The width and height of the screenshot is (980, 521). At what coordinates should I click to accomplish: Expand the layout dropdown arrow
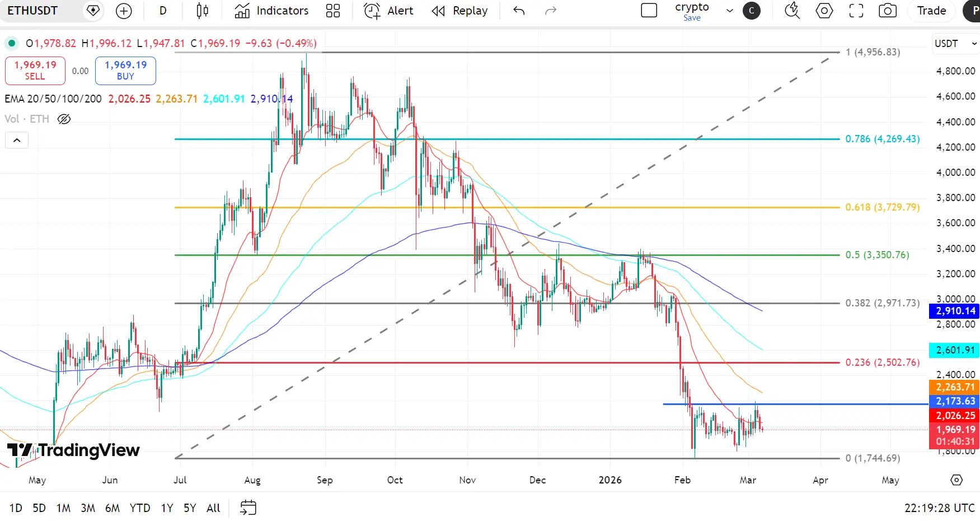[729, 11]
